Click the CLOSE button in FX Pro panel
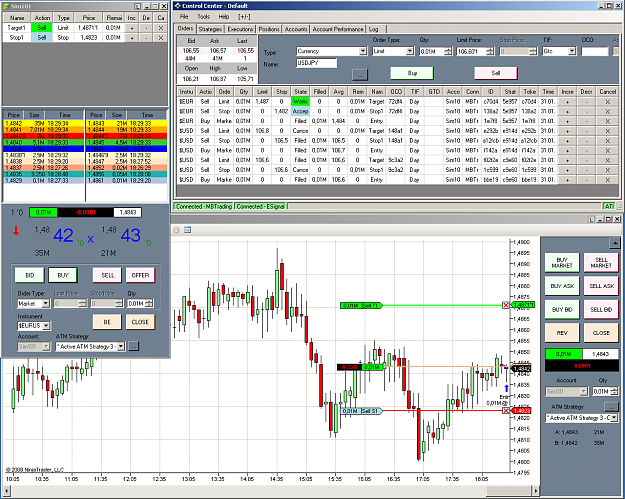Viewport: 625px width, 499px height. click(140, 322)
